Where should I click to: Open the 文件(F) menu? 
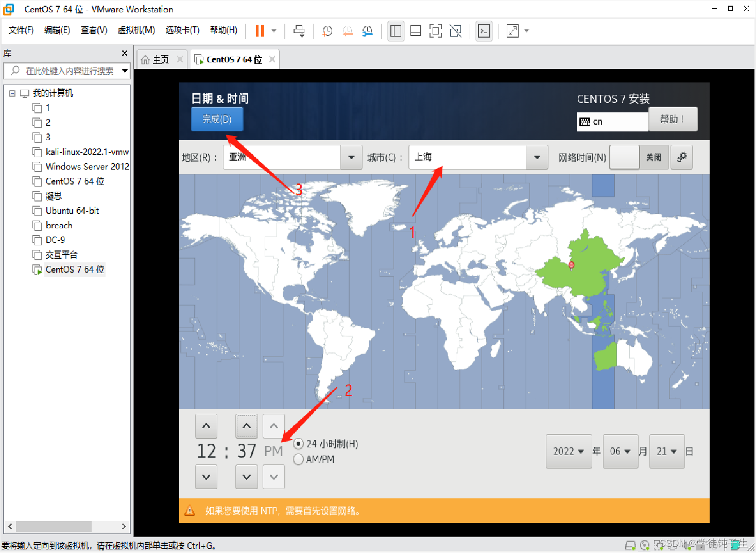click(21, 30)
